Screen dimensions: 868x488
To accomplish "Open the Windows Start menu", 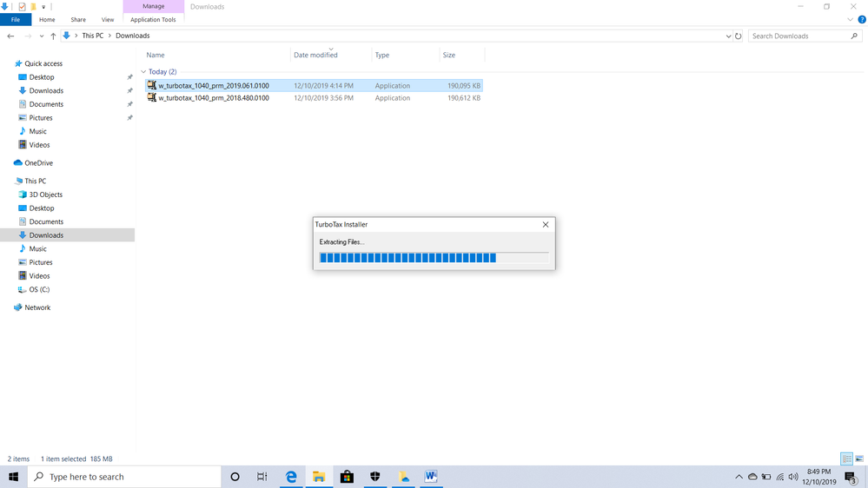I will point(13,477).
